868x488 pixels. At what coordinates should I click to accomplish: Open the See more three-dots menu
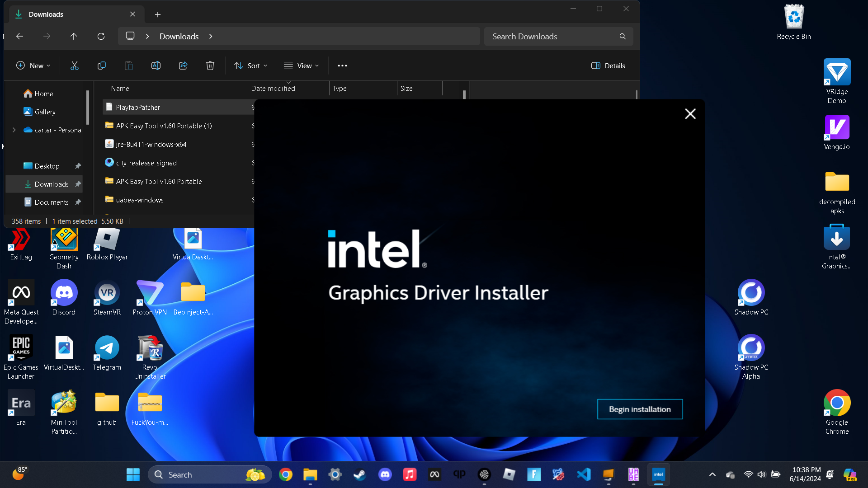pos(342,66)
